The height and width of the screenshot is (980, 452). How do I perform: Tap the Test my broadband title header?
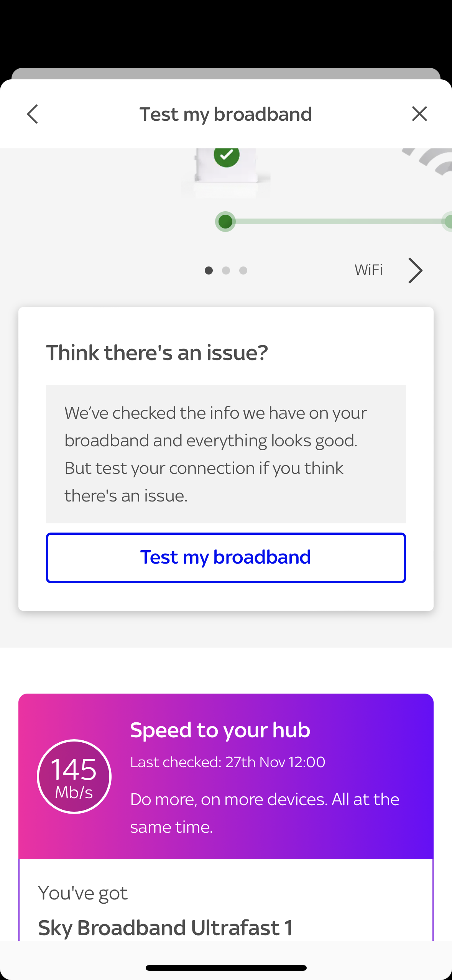tap(225, 114)
